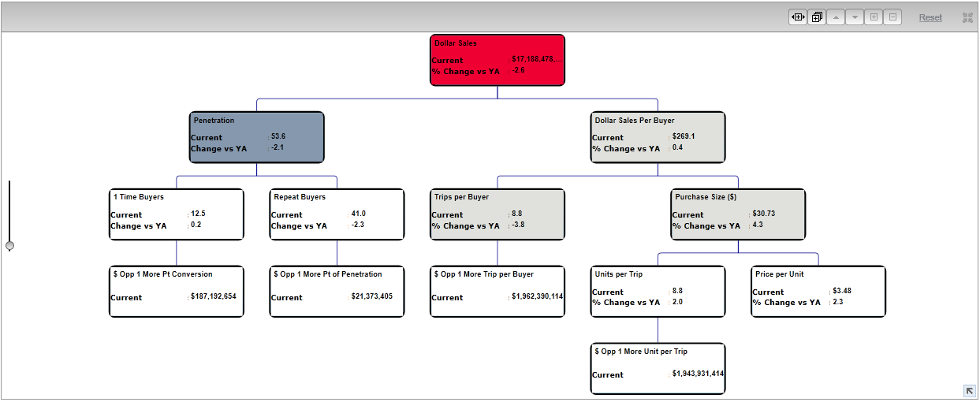980x402 pixels.
Task: Click the collapse-to-fit arrows icon
Action: coord(967,17)
